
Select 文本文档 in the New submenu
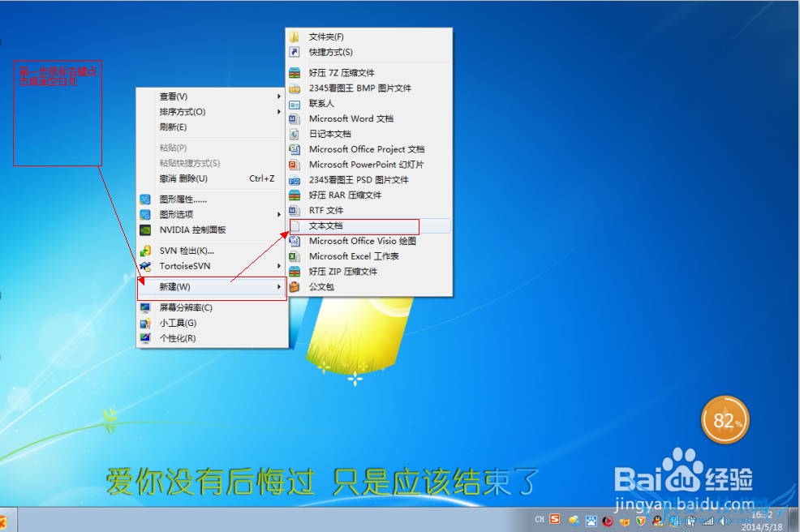pos(369,226)
